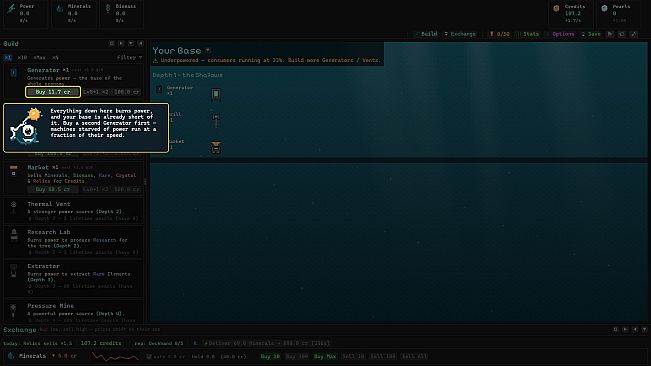651x366 pixels.
Task: Open the Exchange tab in top toolbar
Action: pos(460,34)
